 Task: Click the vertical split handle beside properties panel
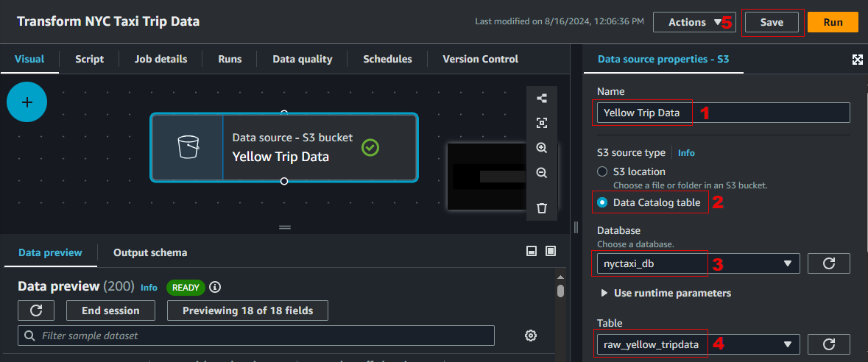(576, 227)
